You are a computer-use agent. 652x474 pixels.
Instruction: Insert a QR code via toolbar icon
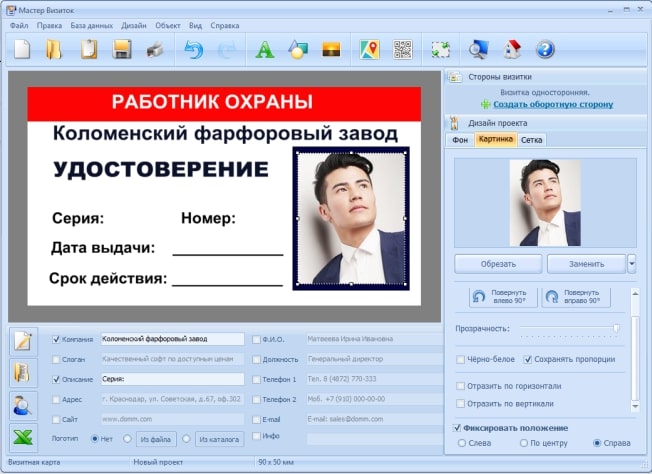(403, 48)
